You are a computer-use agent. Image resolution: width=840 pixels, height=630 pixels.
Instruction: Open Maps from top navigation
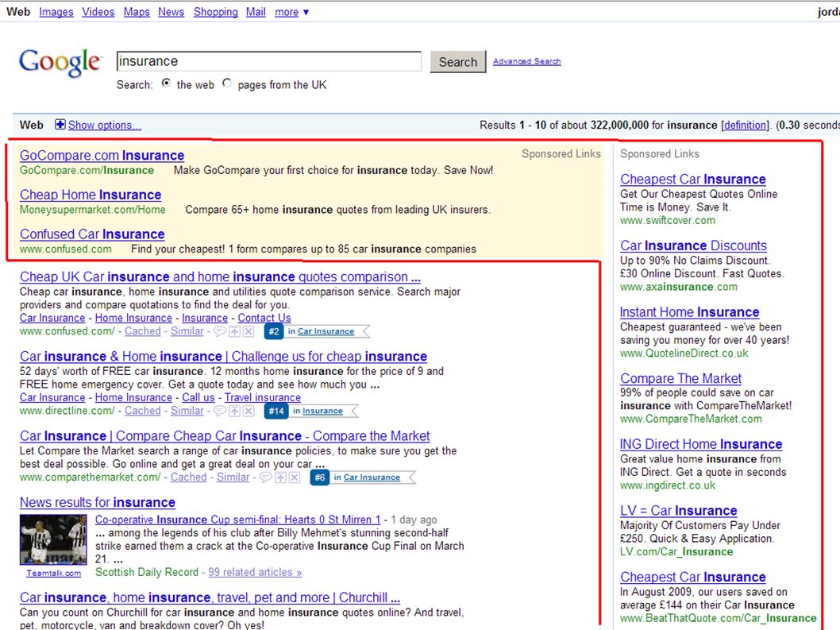point(137,12)
